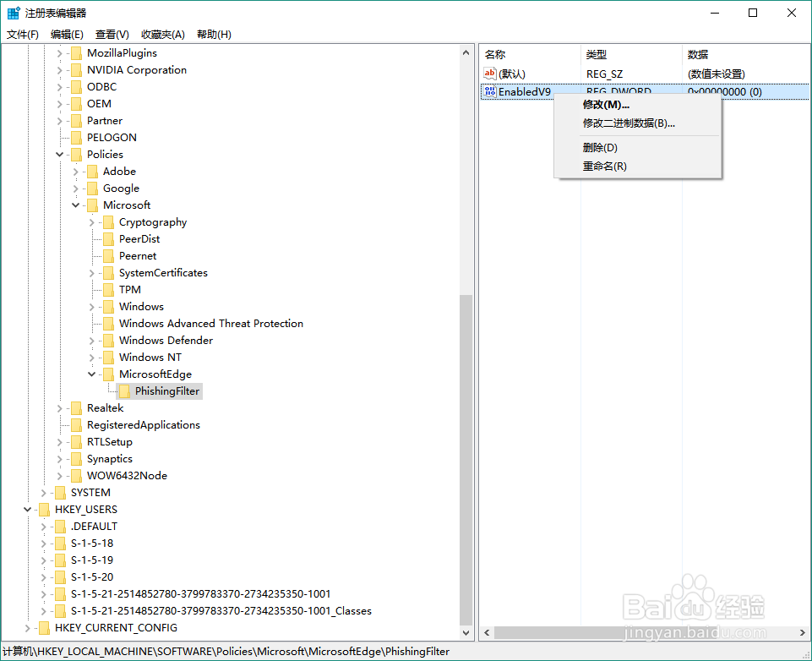Click the 类型 column header

pos(631,54)
